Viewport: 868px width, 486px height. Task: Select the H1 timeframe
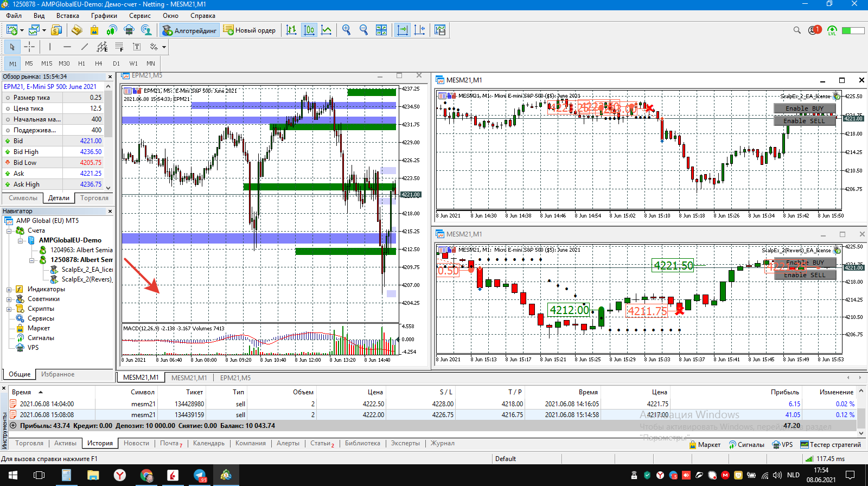(x=81, y=63)
